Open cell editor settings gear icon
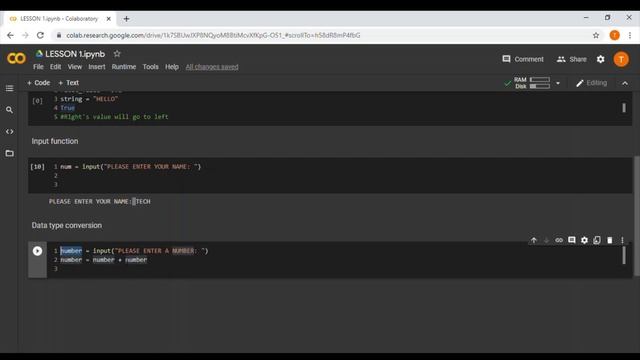The height and width of the screenshot is (360, 640). point(584,240)
